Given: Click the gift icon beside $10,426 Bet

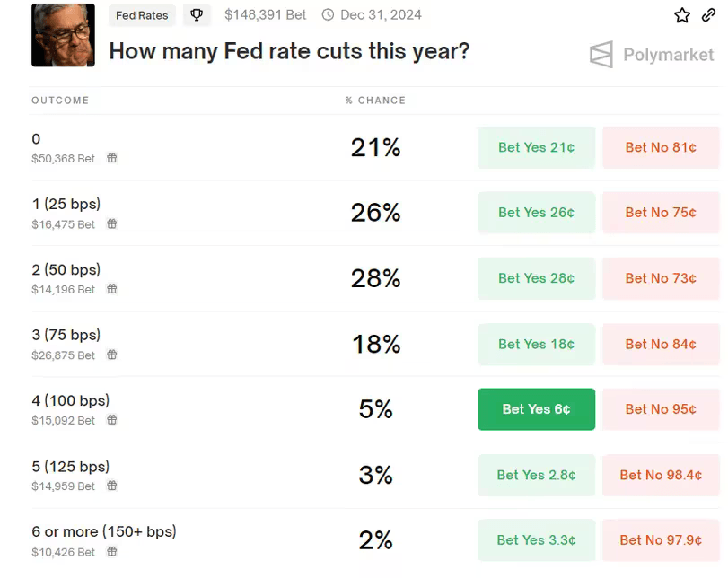Looking at the screenshot, I should [112, 551].
